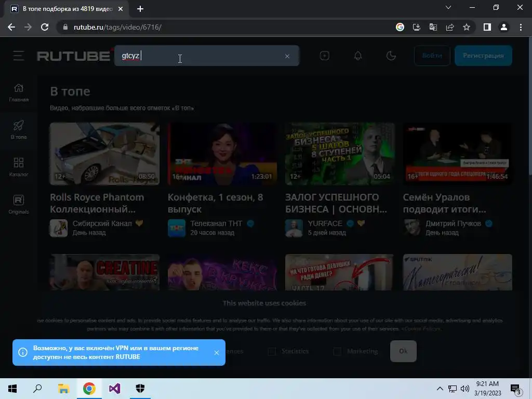Click the VPN banner info icon
532x399 pixels.
click(23, 353)
